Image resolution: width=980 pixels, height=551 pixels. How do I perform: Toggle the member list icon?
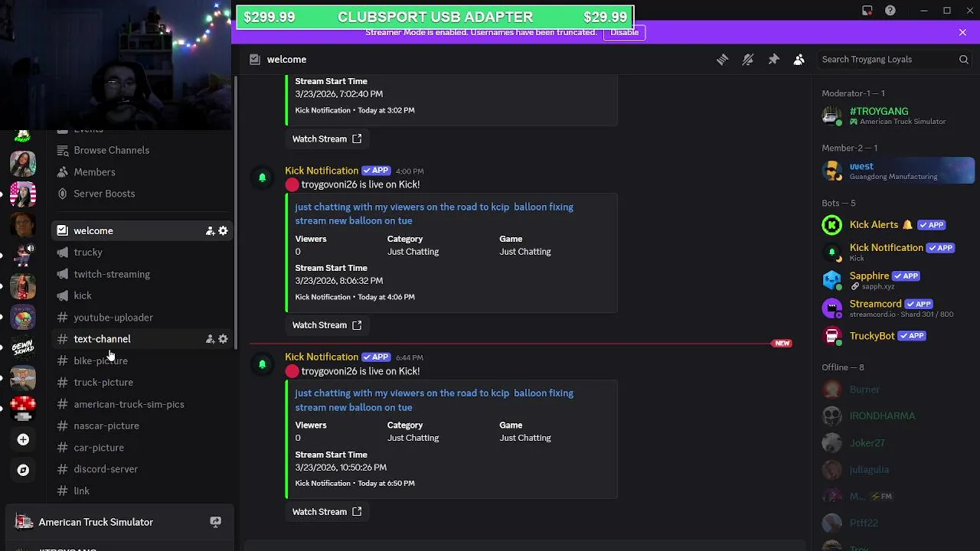799,59
